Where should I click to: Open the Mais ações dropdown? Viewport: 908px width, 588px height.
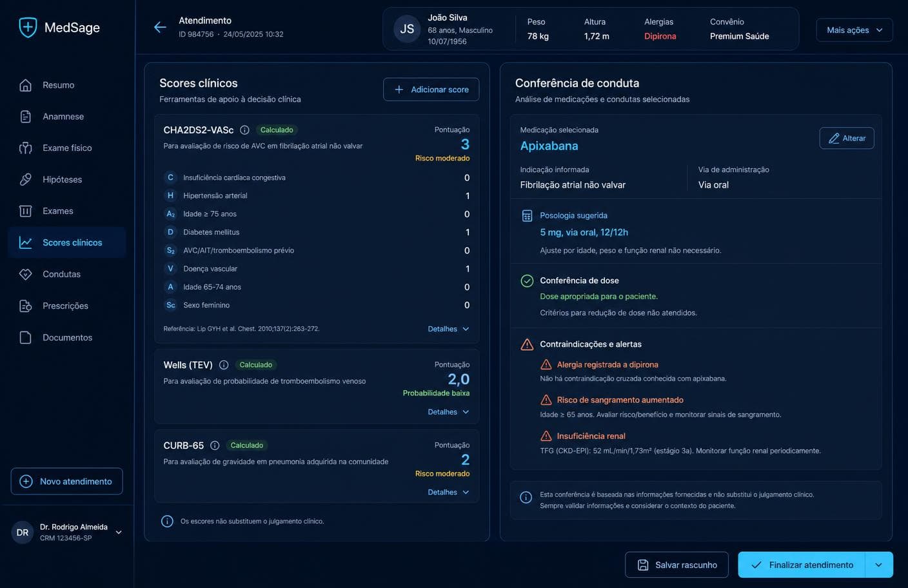click(x=854, y=30)
